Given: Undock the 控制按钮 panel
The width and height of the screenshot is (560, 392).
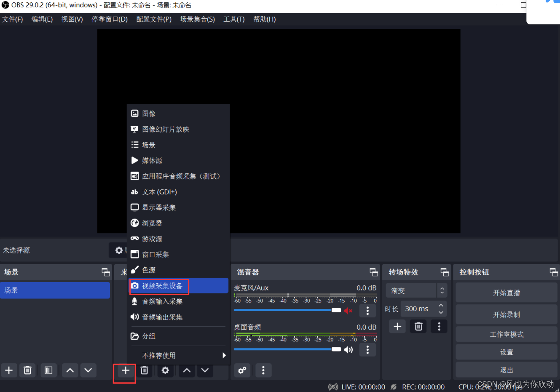Looking at the screenshot, I should click(x=554, y=272).
